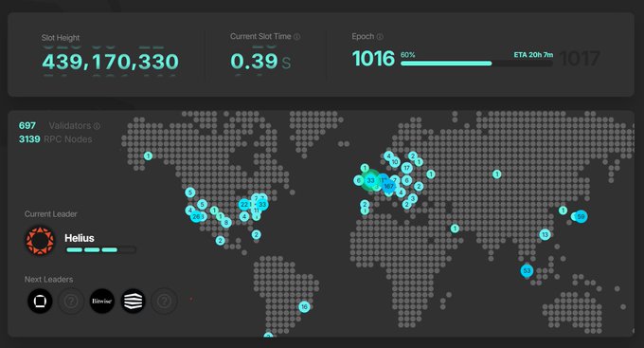Select the first next leader square icon

pyautogui.click(x=40, y=302)
